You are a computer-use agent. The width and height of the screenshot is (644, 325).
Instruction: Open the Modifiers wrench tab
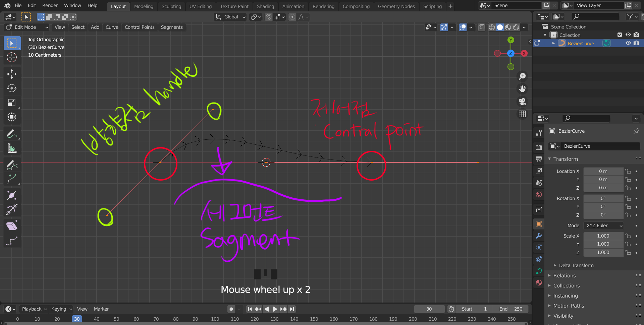[x=539, y=236]
